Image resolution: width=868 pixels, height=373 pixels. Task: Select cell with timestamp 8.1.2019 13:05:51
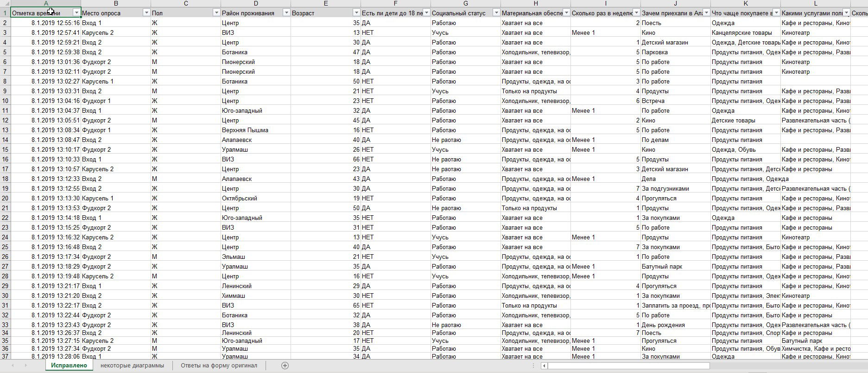click(x=46, y=120)
